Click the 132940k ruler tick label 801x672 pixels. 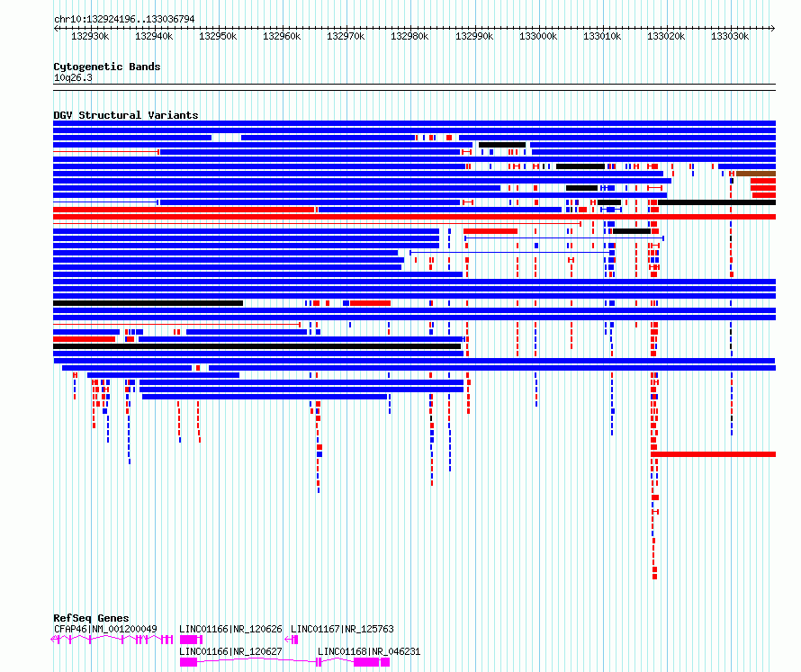click(x=154, y=36)
